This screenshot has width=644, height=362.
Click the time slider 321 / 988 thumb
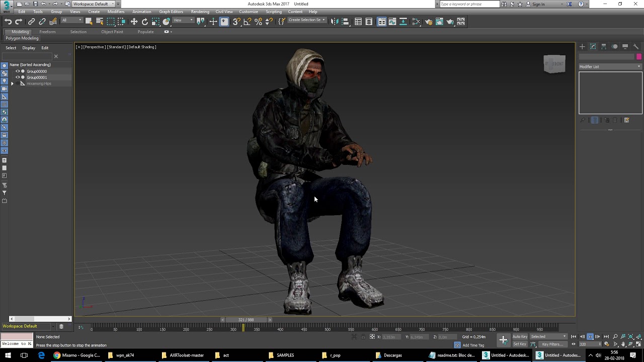click(x=246, y=320)
